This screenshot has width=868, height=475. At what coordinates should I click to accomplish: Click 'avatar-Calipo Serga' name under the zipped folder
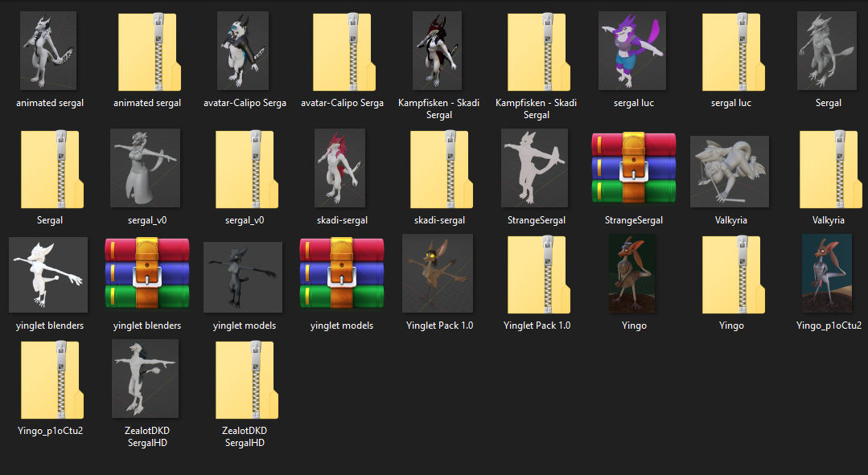point(342,103)
